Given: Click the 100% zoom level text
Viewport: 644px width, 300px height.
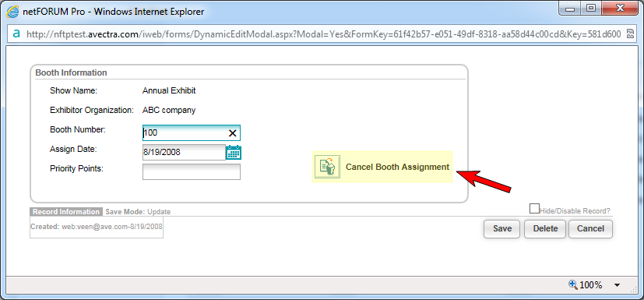Looking at the screenshot, I should coord(590,284).
